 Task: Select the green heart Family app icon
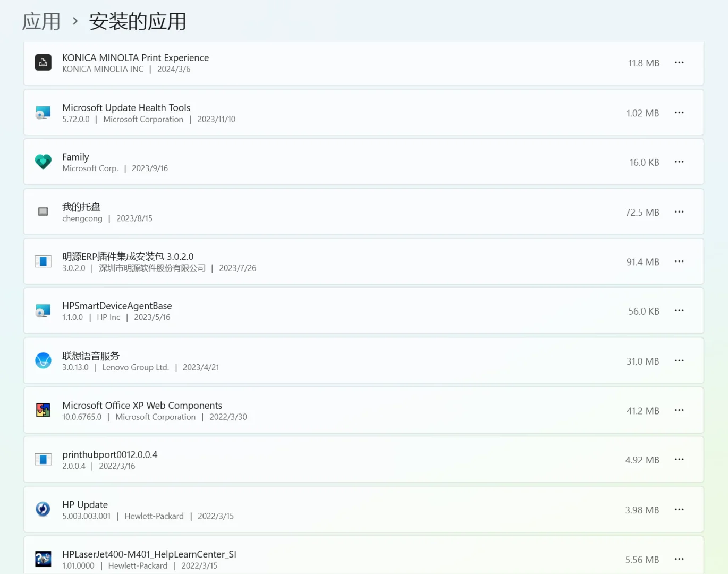click(43, 162)
